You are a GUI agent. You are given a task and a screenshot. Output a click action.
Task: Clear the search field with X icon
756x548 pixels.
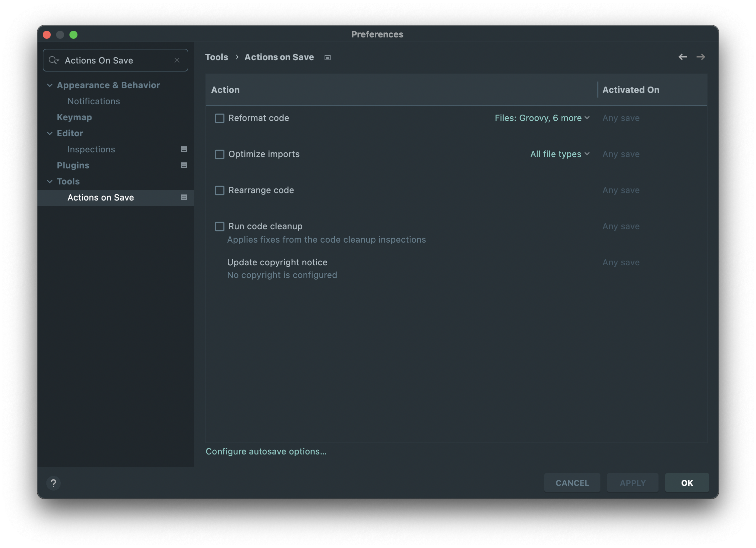[x=177, y=60]
